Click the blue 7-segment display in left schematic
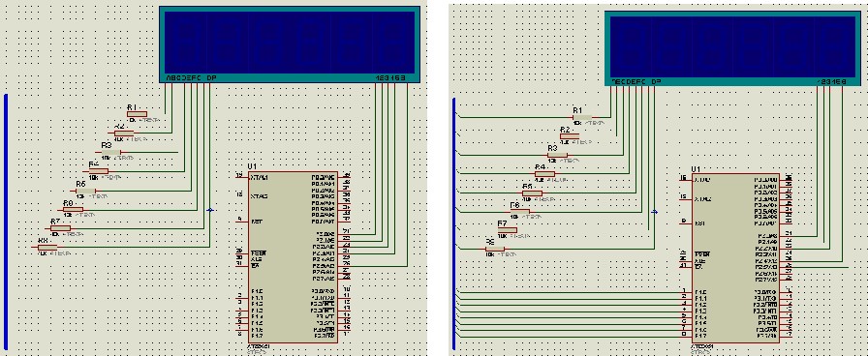Image resolution: width=868 pixels, height=356 pixels. pos(290,44)
